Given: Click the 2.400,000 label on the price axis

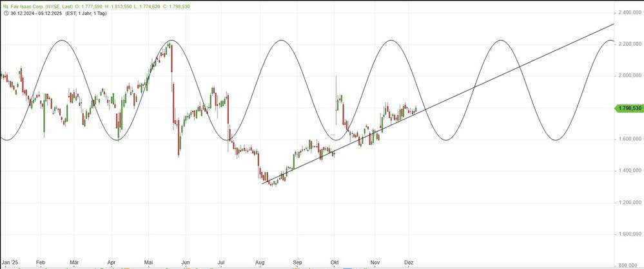Looking at the screenshot, I should (x=629, y=13).
